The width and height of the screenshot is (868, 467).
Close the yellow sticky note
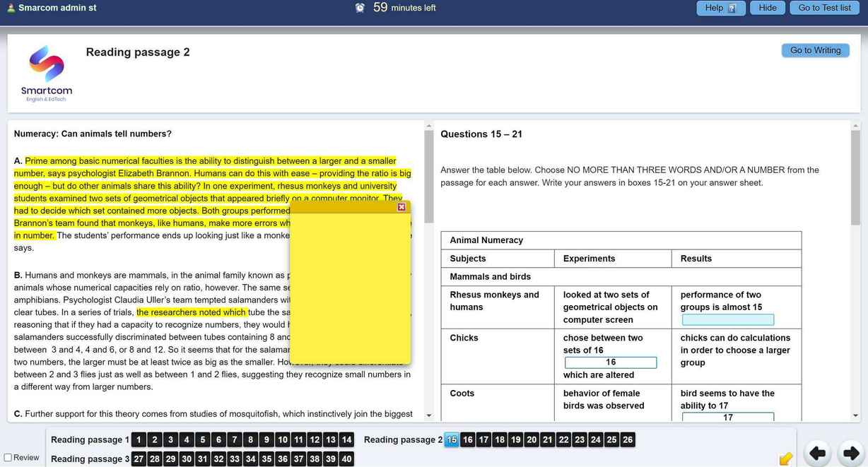pos(401,207)
